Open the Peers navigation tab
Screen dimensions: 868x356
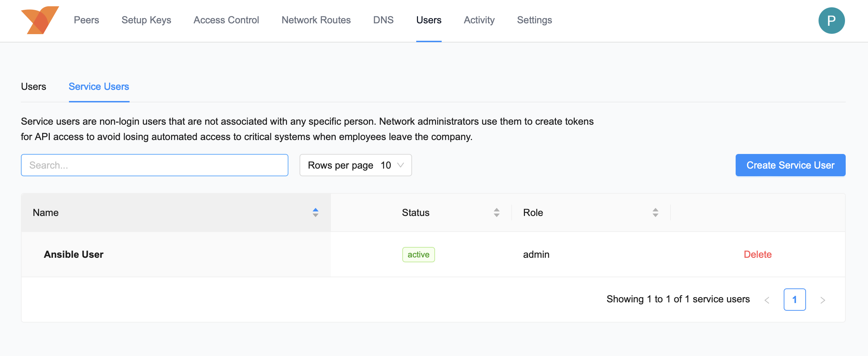(x=86, y=20)
